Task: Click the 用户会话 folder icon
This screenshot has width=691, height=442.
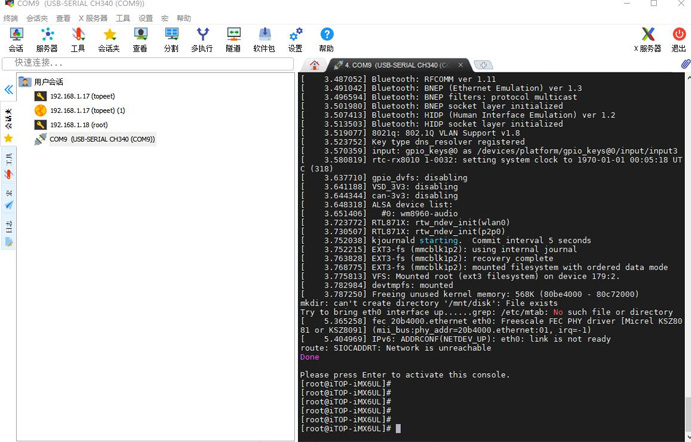Action: coord(25,82)
